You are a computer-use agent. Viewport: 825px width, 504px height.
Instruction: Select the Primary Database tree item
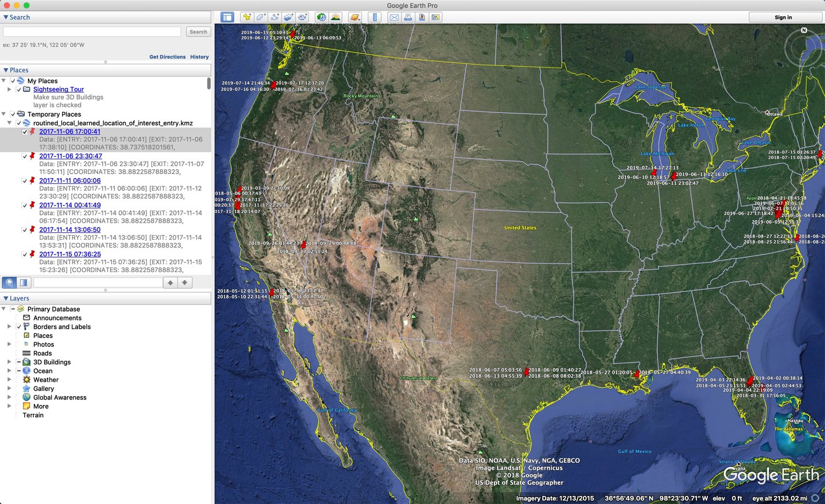[x=54, y=309]
